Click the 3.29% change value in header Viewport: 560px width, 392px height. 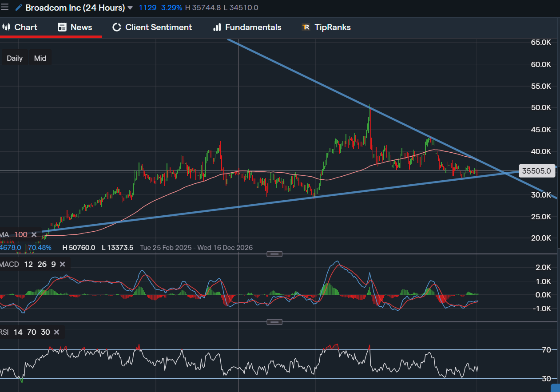pyautogui.click(x=171, y=8)
